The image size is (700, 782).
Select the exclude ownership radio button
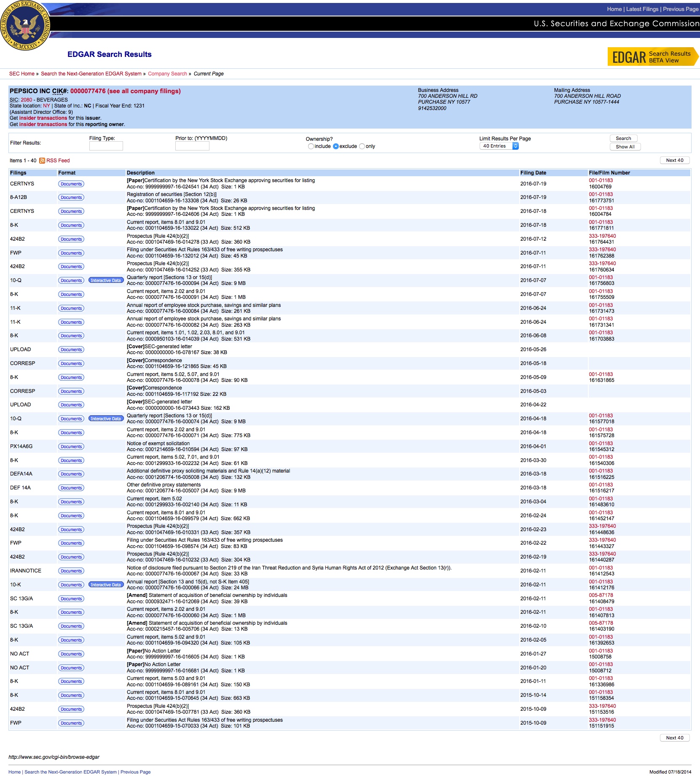click(x=335, y=146)
